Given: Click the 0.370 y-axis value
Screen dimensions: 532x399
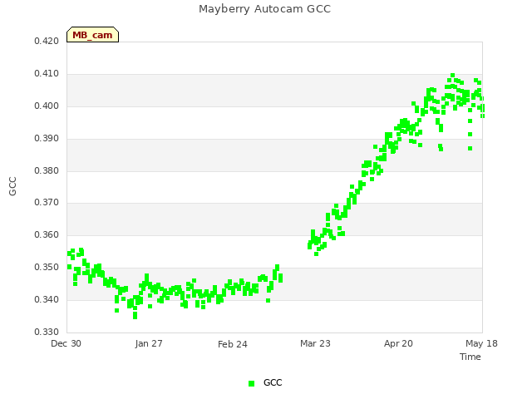Looking at the screenshot, I should click(47, 203).
